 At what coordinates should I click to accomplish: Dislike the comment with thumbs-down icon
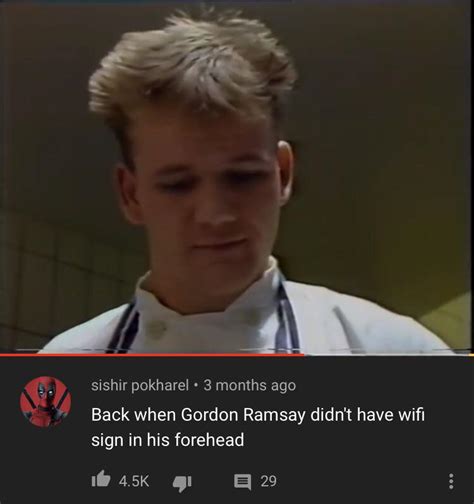(x=182, y=482)
